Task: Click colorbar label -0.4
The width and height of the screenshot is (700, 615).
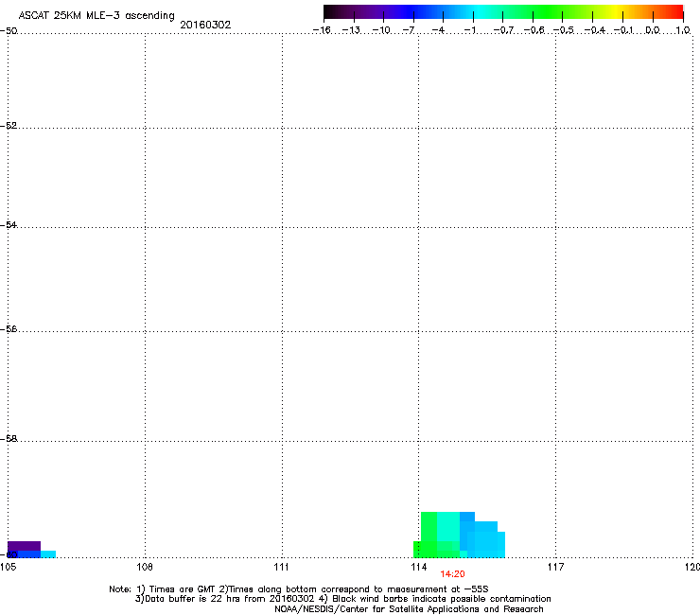Action: coord(595,30)
